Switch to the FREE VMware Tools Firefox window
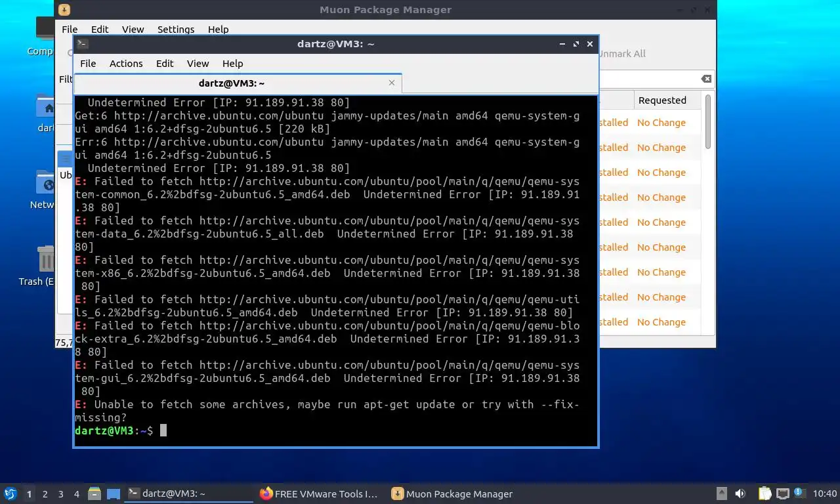 320,493
